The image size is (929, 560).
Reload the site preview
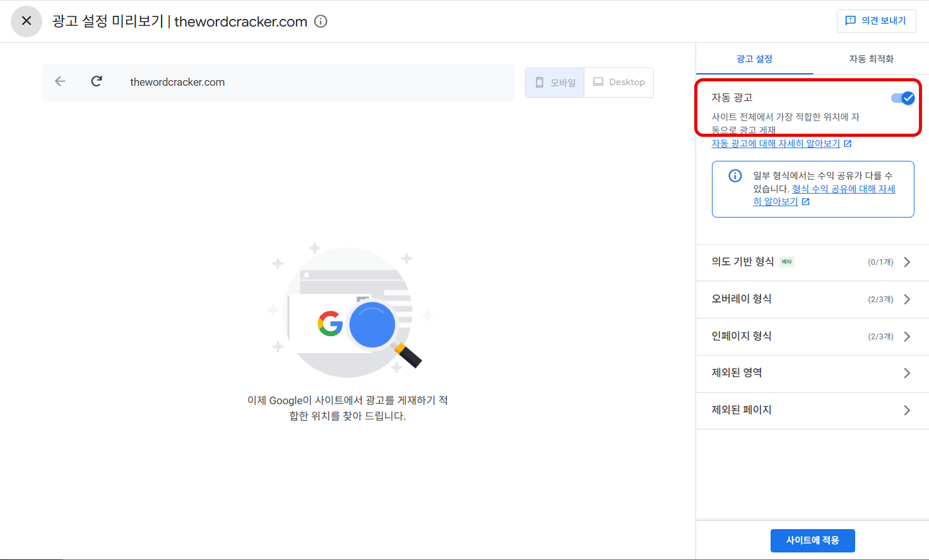point(97,81)
